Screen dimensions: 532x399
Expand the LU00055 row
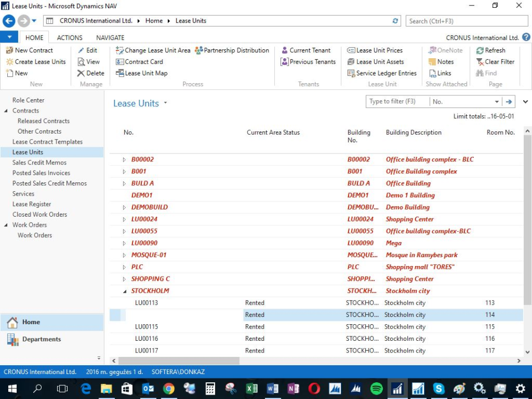(124, 232)
